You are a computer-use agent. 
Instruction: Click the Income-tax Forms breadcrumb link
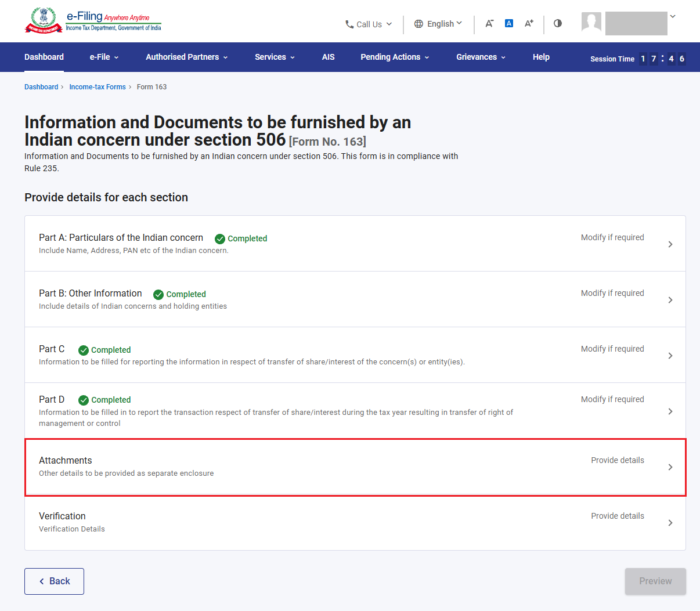98,87
